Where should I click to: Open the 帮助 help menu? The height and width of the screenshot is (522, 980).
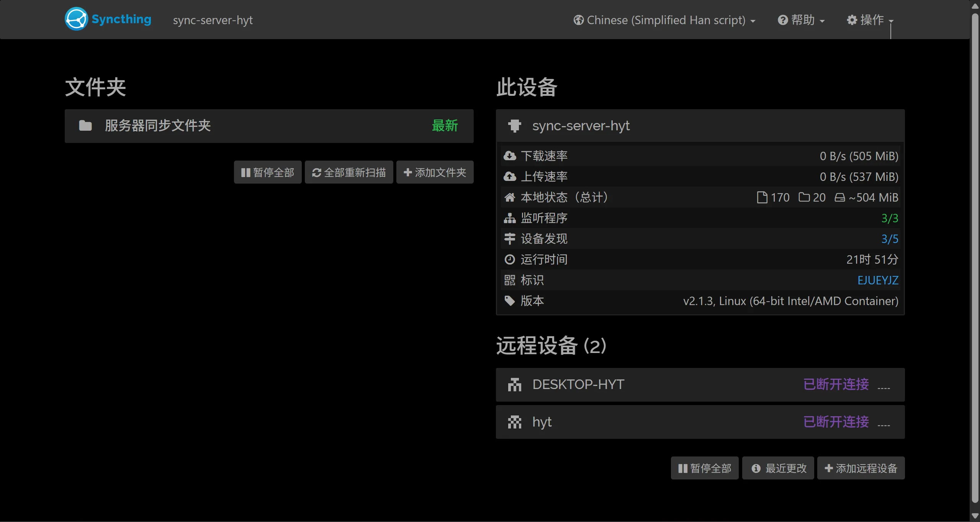click(x=802, y=20)
